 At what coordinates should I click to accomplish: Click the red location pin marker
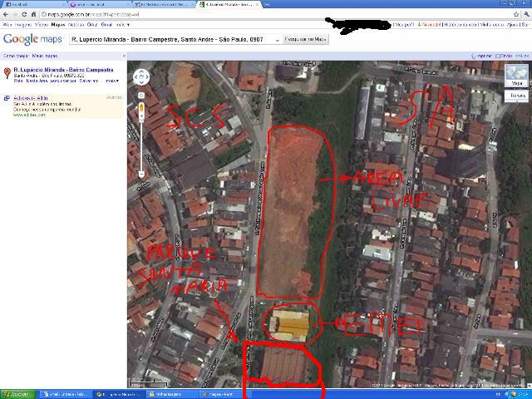click(7, 73)
